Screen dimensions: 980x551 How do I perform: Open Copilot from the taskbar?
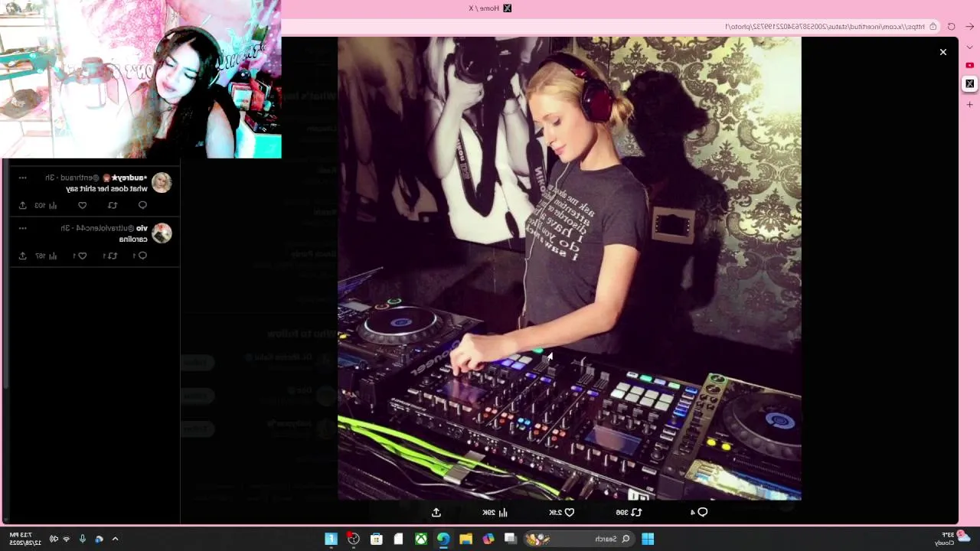coord(488,539)
